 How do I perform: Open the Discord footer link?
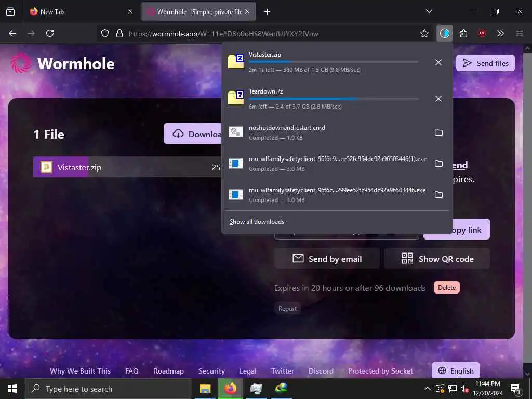click(x=321, y=371)
